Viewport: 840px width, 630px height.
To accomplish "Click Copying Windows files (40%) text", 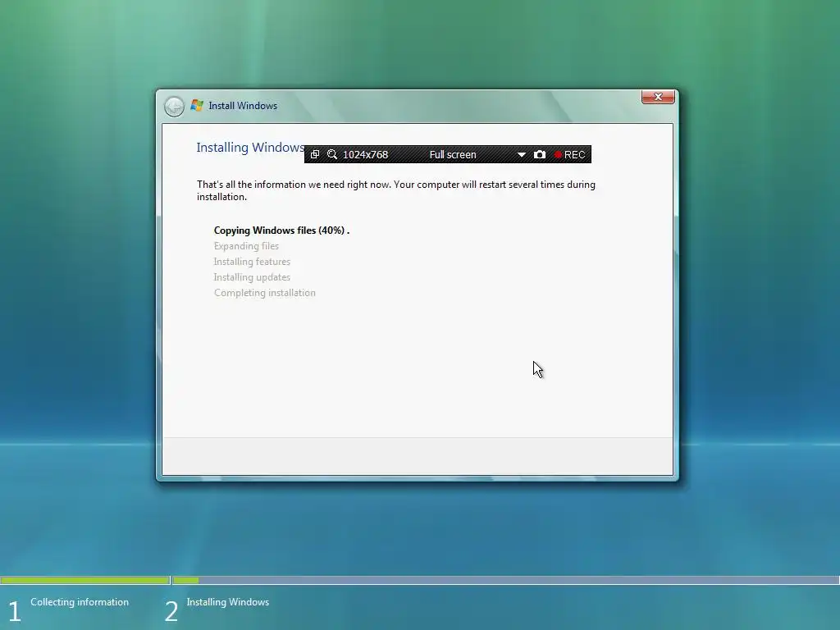I will coord(281,231).
